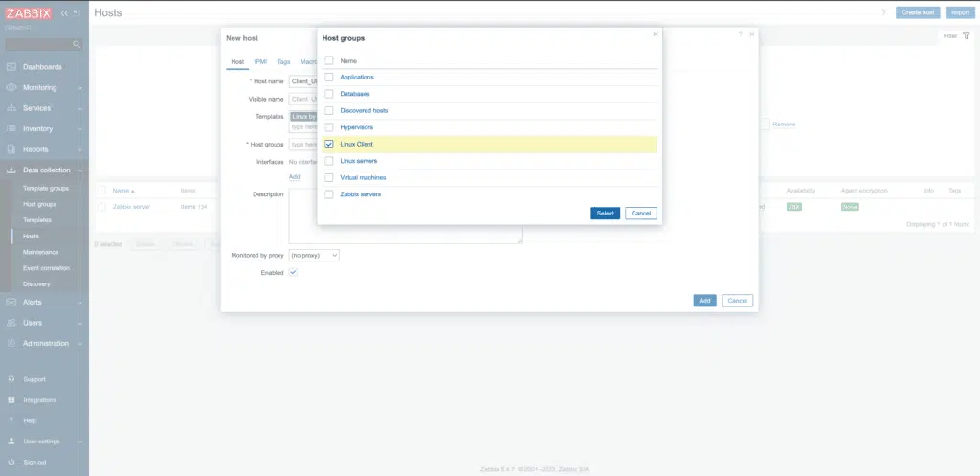Open Template groups in sidebar

(x=46, y=189)
